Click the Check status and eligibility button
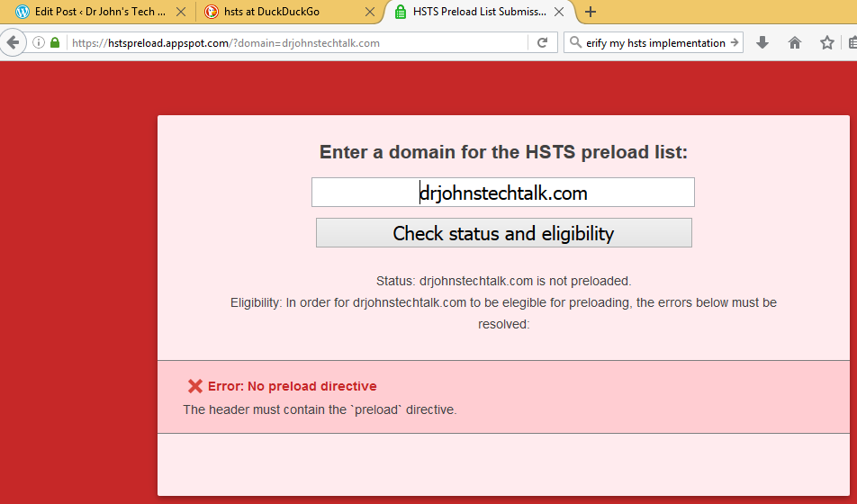 pyautogui.click(x=503, y=233)
